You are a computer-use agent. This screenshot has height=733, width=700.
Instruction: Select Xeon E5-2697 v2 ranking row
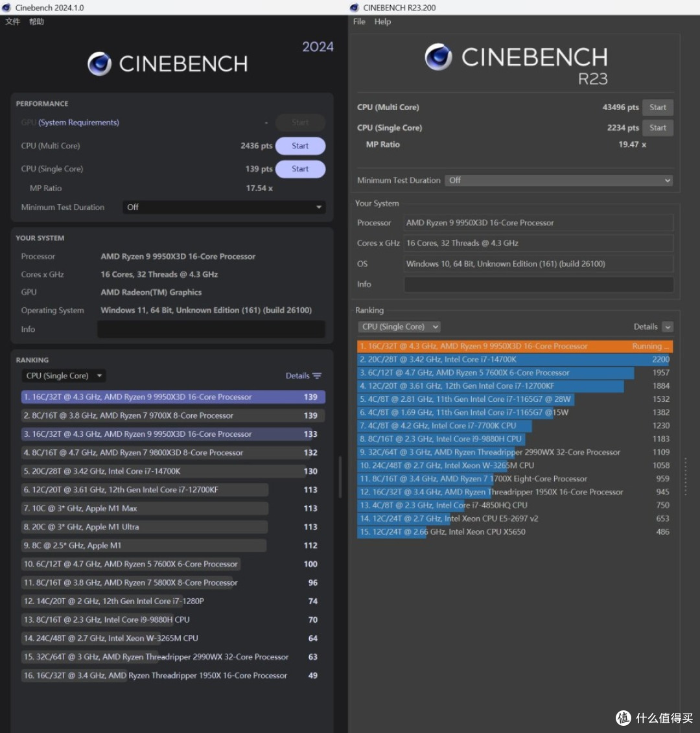515,518
